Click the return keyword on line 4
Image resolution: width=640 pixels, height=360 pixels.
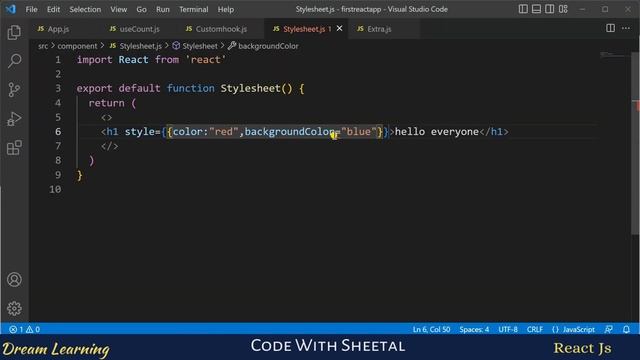(107, 103)
